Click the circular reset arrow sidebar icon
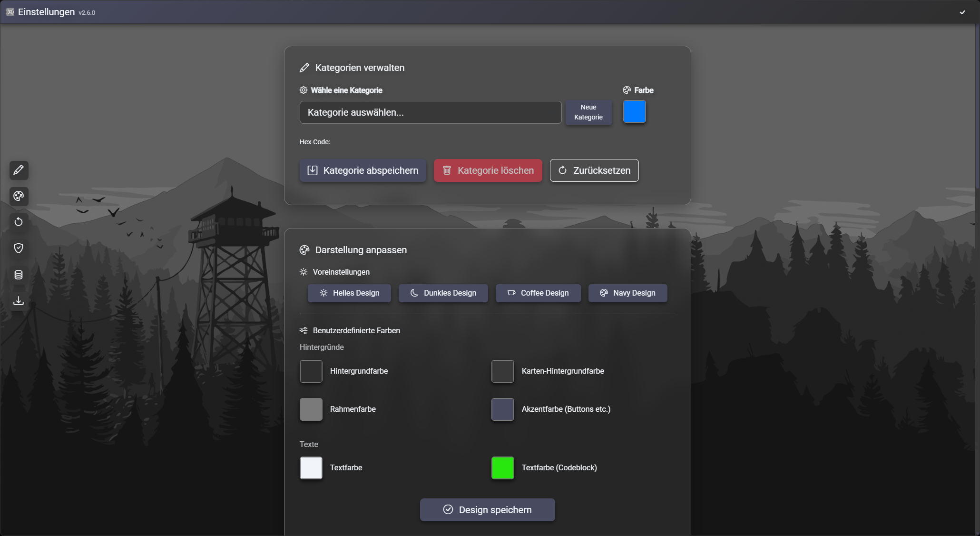The image size is (980, 536). [x=19, y=222]
